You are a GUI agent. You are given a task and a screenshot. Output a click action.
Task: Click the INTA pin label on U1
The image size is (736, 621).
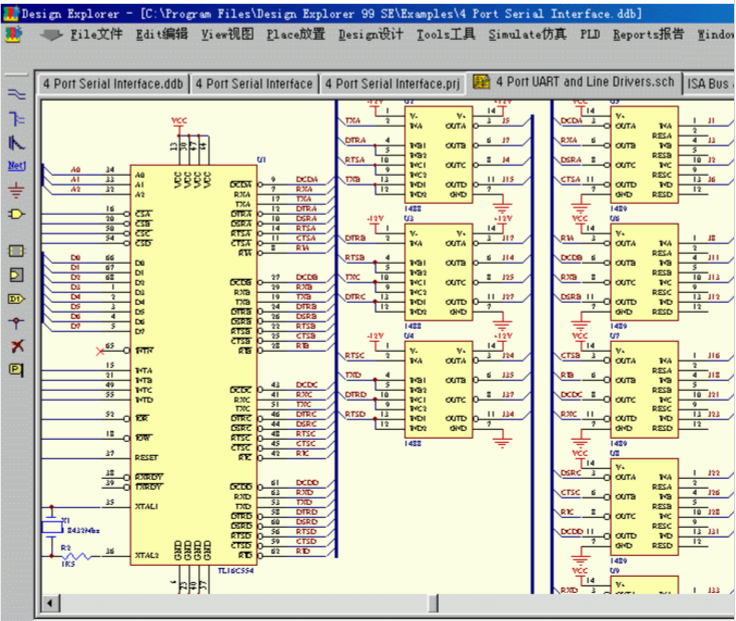click(x=144, y=370)
